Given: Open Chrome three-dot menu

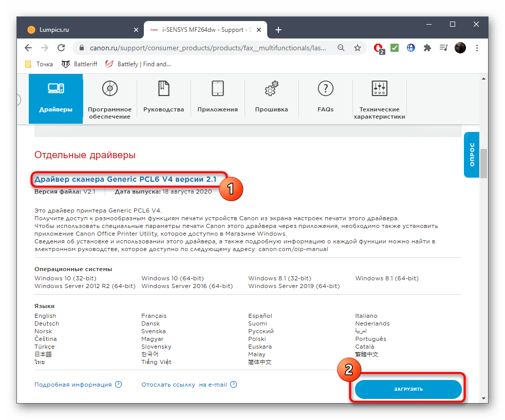Looking at the screenshot, I should click(477, 48).
